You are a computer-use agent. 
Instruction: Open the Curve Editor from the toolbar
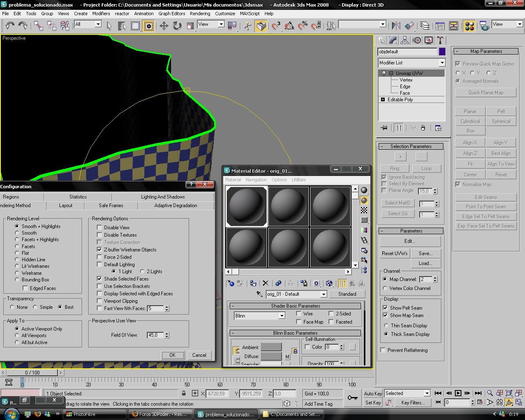[x=440, y=26]
